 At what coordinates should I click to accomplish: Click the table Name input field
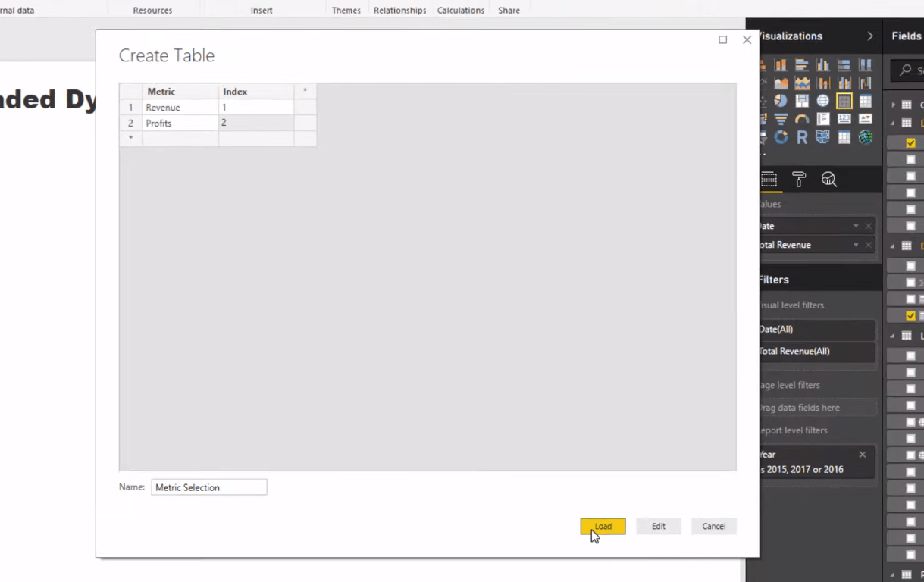pos(209,487)
